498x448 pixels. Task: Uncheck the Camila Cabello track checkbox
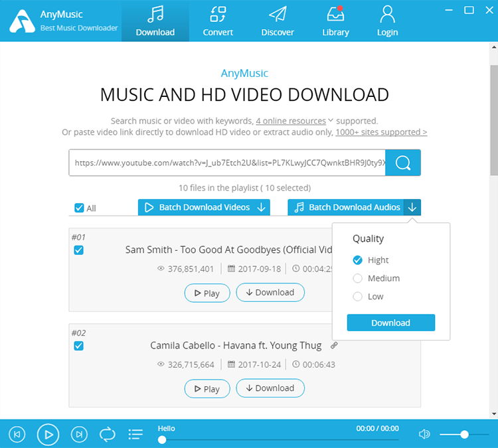(x=79, y=346)
